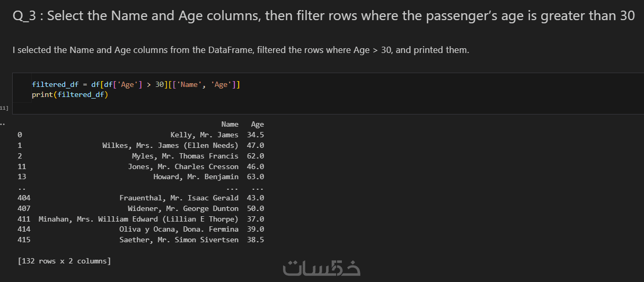Click the number 30 in the code

[x=160, y=85]
